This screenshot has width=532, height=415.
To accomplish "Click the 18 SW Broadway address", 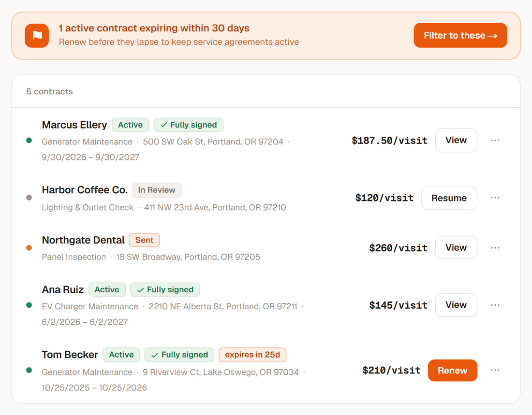I will pyautogui.click(x=188, y=257).
